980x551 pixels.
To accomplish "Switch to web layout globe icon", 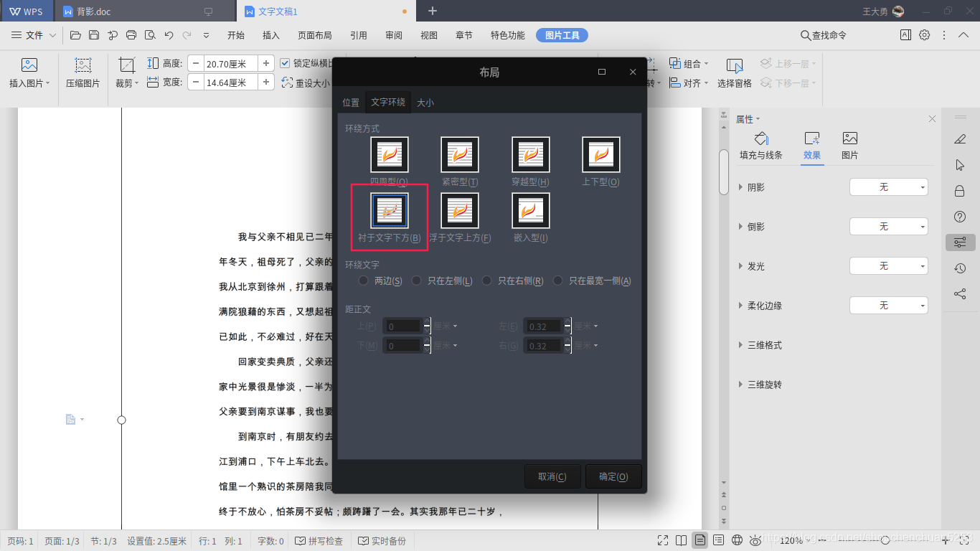I will [x=737, y=540].
